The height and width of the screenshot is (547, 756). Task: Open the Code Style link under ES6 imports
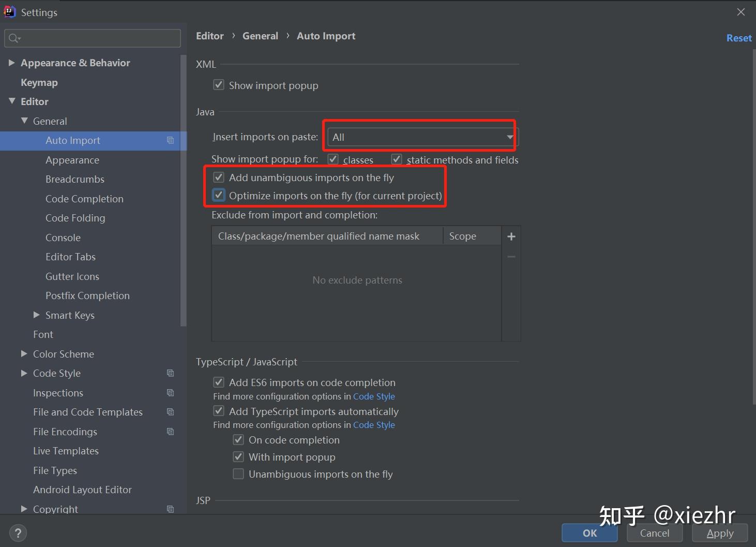(374, 396)
